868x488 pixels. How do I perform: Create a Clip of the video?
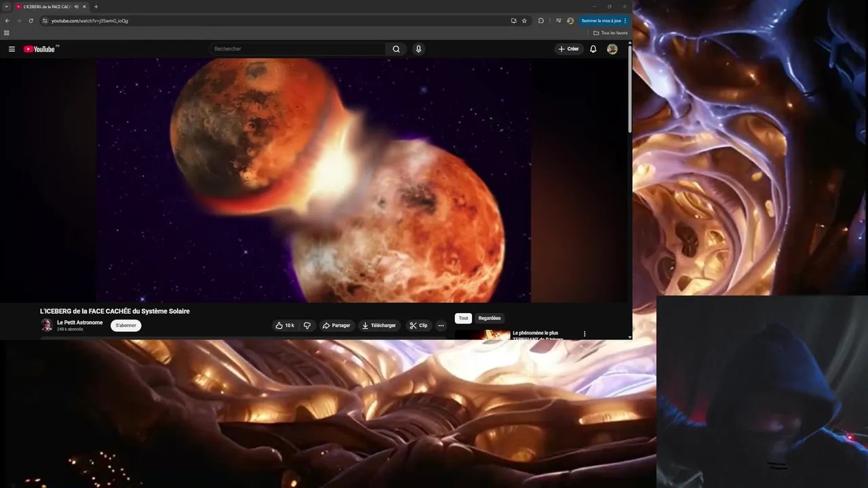point(418,325)
